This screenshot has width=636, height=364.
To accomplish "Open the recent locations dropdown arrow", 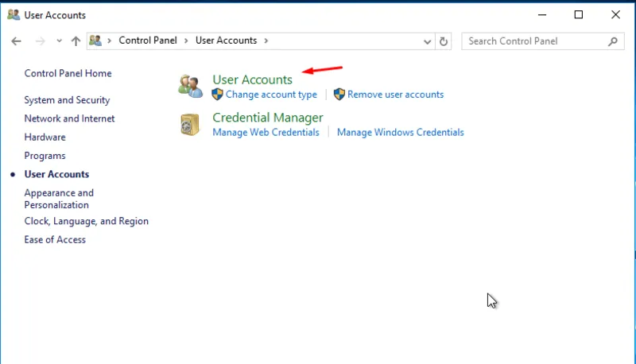I will [x=58, y=41].
